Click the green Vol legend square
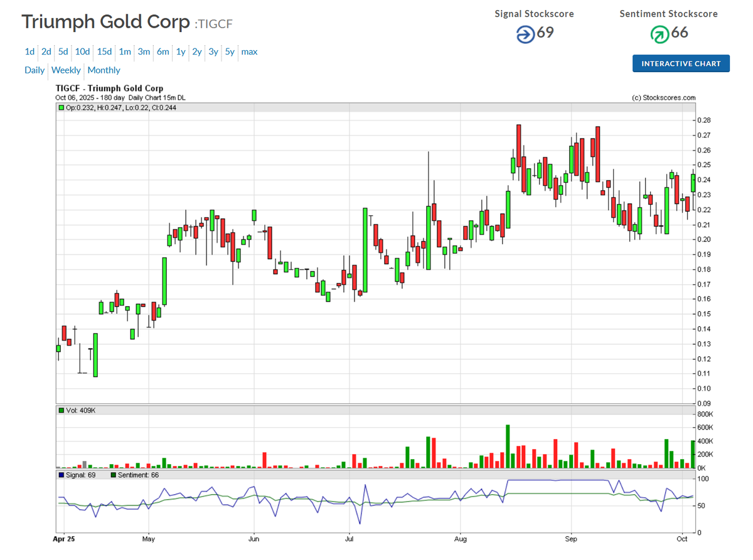The height and width of the screenshot is (560, 753). [61, 410]
